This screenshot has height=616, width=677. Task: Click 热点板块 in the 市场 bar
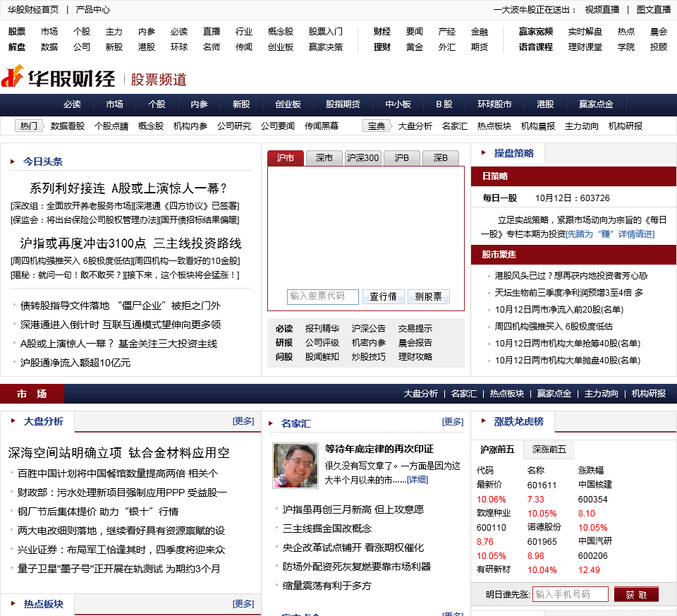click(507, 394)
